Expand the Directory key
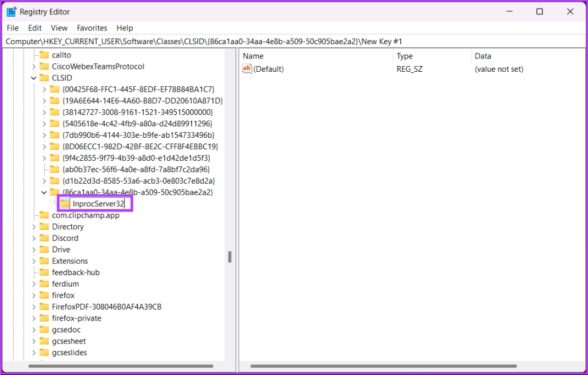This screenshot has width=588, height=375. click(34, 227)
